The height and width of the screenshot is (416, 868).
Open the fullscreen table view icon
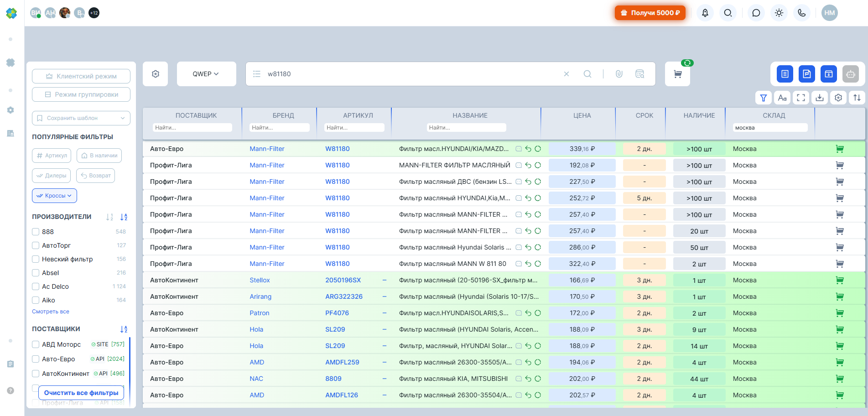(x=801, y=98)
